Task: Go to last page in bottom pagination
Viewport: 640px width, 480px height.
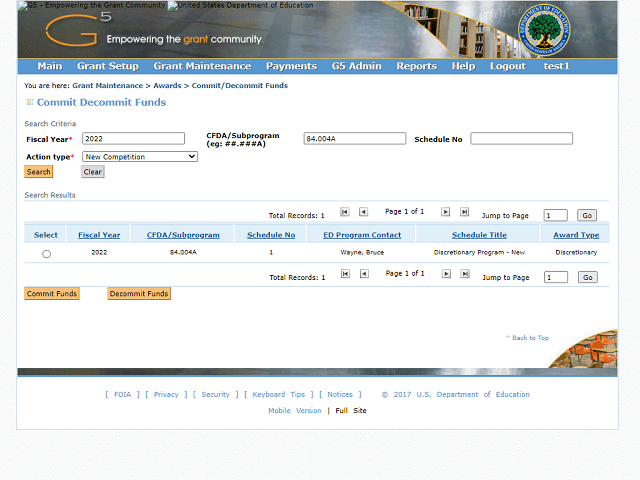Action: [x=465, y=274]
